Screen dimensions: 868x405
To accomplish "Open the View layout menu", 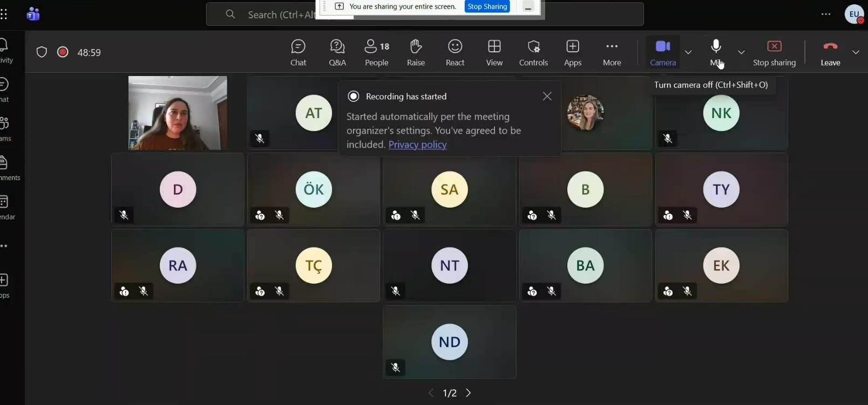I will click(494, 53).
